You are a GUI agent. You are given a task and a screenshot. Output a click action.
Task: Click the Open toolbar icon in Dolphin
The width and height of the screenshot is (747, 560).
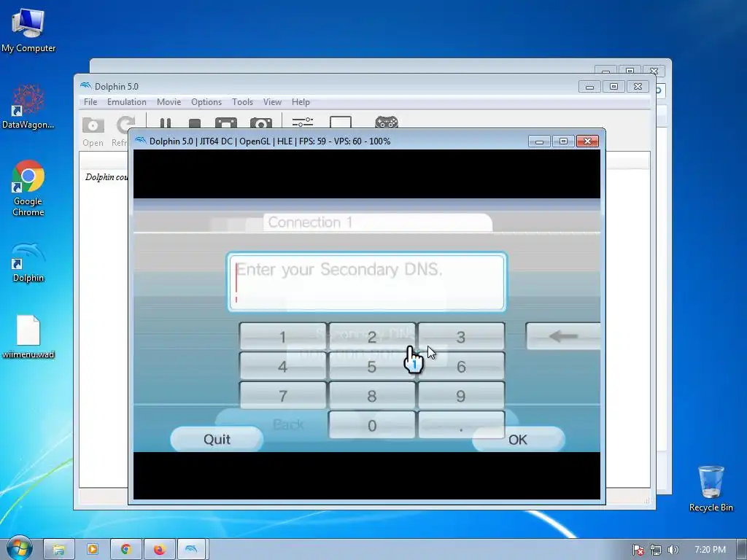(93, 131)
